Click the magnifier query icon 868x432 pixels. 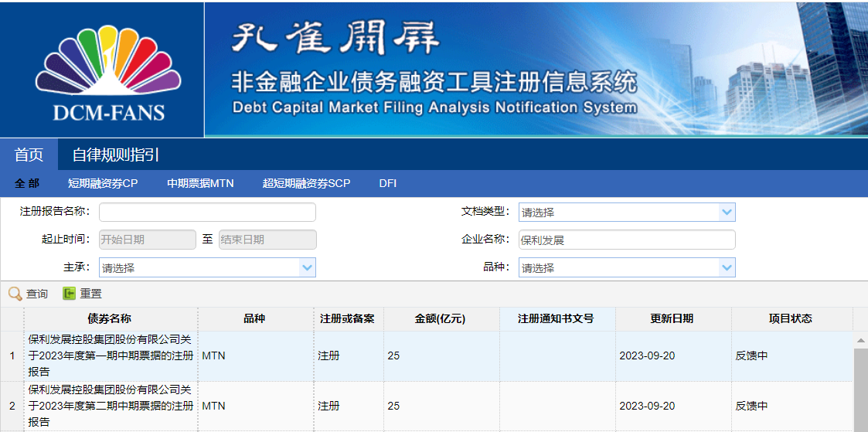coord(15,294)
